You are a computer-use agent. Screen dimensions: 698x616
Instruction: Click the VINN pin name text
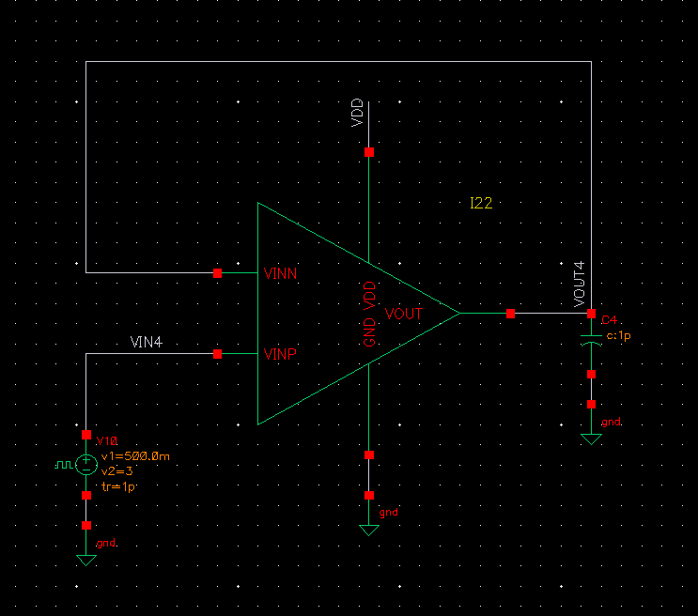pos(280,273)
